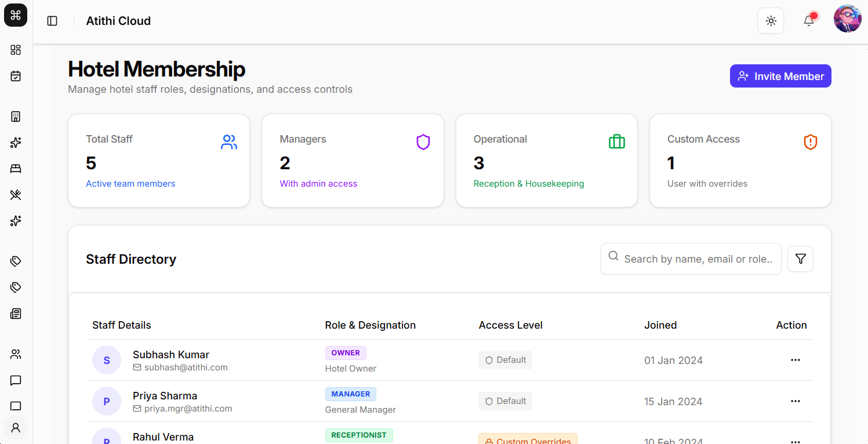Open the team members icon in the sidebar

16,354
